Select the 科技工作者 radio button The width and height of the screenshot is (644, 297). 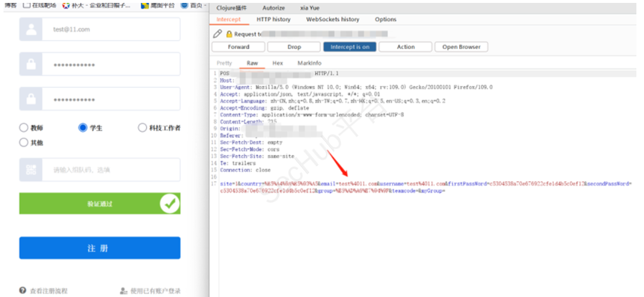point(142,127)
